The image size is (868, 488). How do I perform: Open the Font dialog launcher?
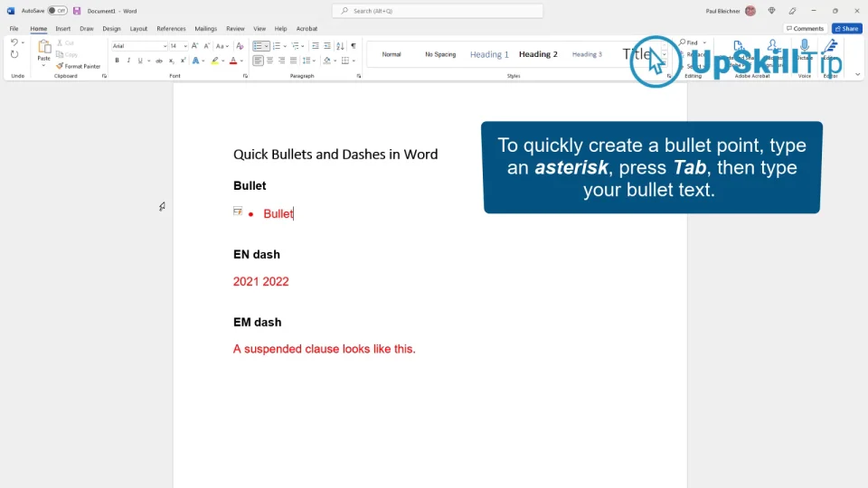245,76
